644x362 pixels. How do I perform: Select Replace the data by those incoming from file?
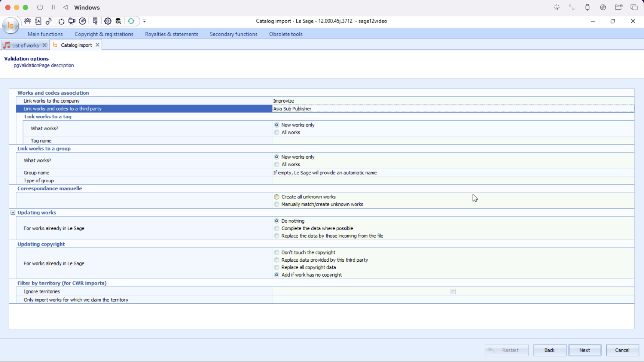pyautogui.click(x=329, y=236)
